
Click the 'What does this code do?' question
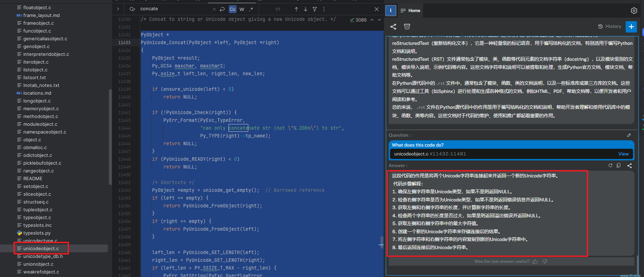[418, 145]
